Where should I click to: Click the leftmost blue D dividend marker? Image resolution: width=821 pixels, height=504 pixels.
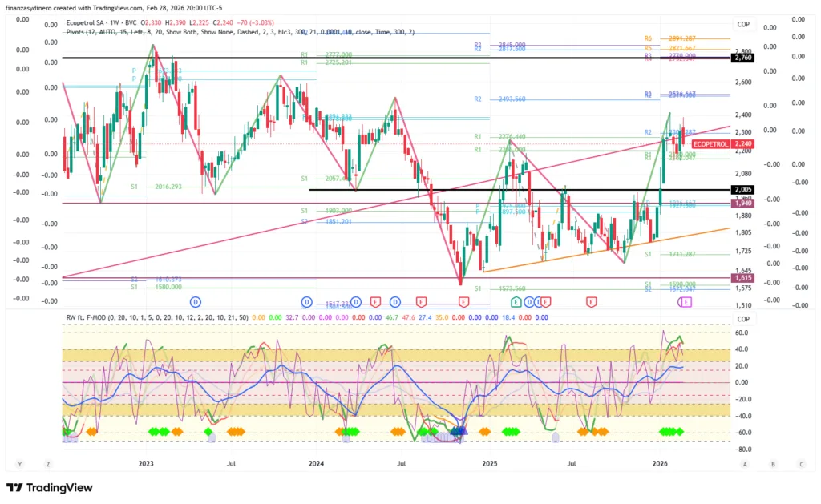[x=195, y=301]
